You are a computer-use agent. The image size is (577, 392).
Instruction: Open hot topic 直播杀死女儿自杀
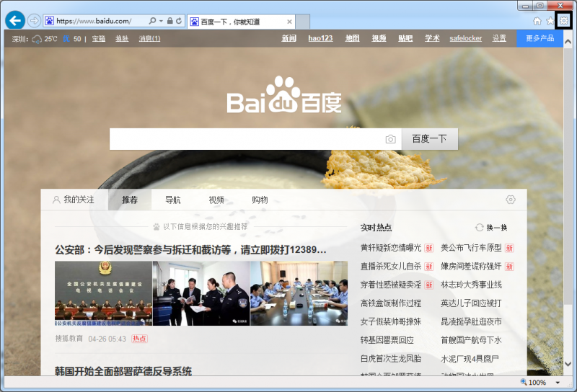(x=391, y=266)
